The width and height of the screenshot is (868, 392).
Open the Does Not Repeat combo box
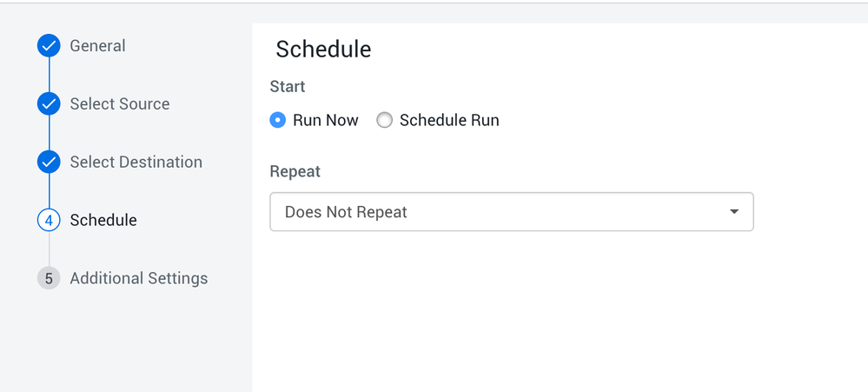coord(511,212)
